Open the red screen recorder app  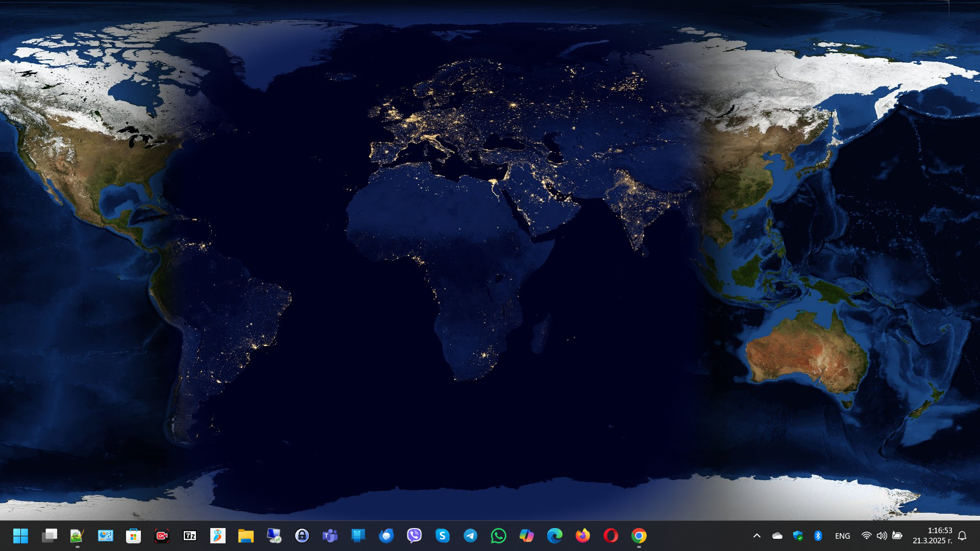(162, 536)
